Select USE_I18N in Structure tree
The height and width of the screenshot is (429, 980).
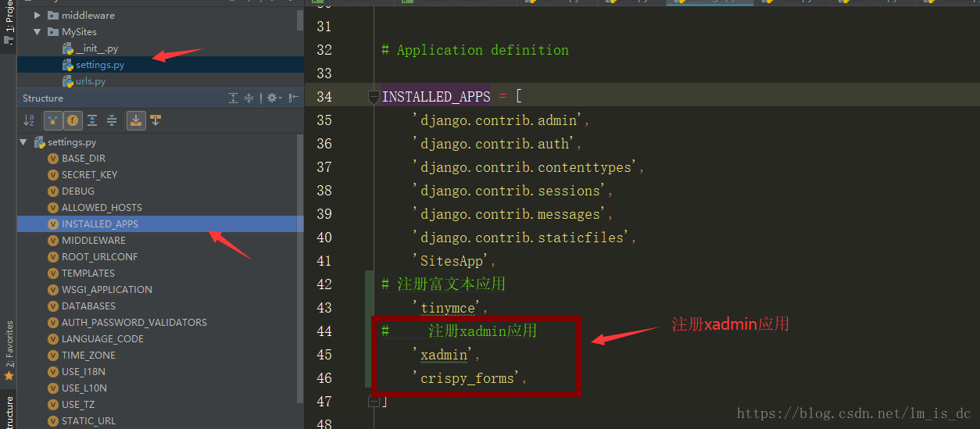(x=84, y=372)
